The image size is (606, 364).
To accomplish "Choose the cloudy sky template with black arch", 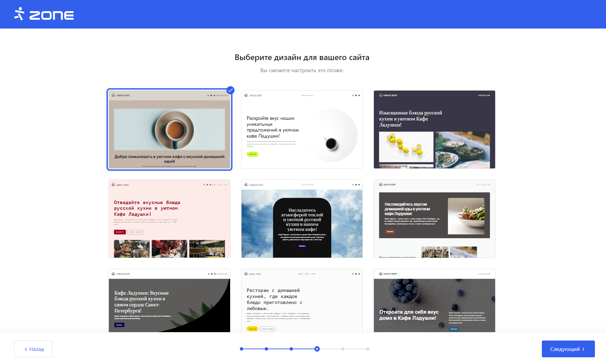I will [x=302, y=219].
